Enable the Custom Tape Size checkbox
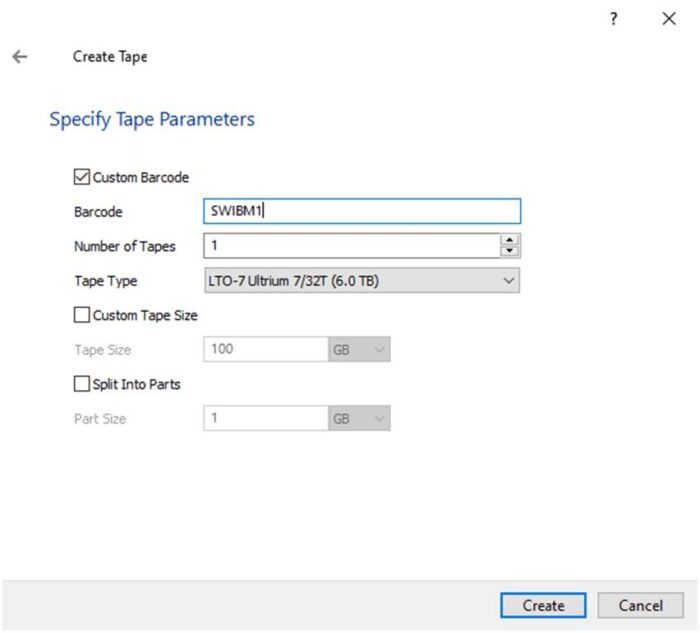The height and width of the screenshot is (633, 700). [x=82, y=315]
